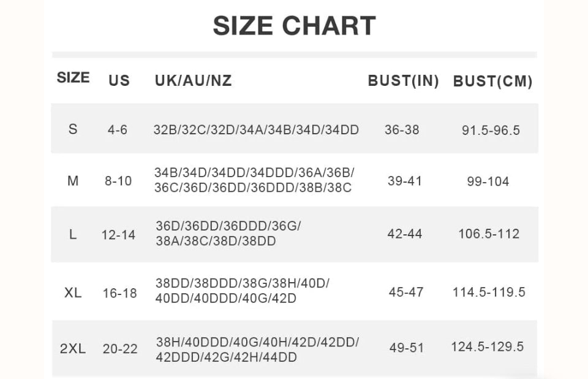The image size is (588, 379).
Task: Click the 32B/32C/32D bra sizes cell
Action: (x=256, y=130)
